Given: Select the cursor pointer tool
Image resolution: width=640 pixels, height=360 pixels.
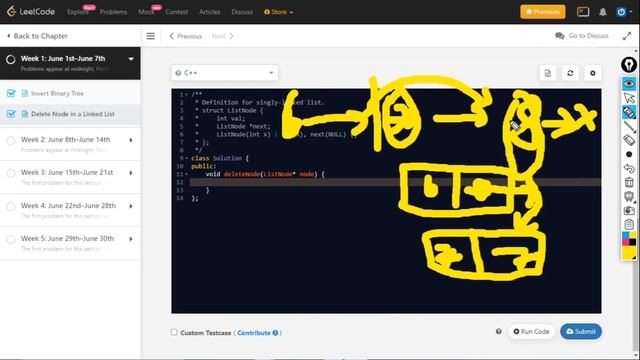Looking at the screenshot, I should click(x=629, y=98).
